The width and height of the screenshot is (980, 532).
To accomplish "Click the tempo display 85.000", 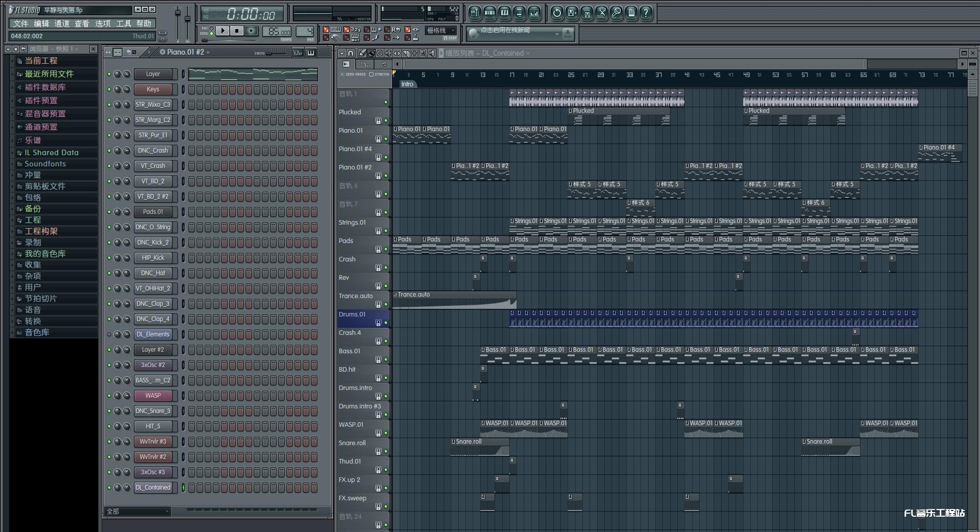I will point(277,32).
